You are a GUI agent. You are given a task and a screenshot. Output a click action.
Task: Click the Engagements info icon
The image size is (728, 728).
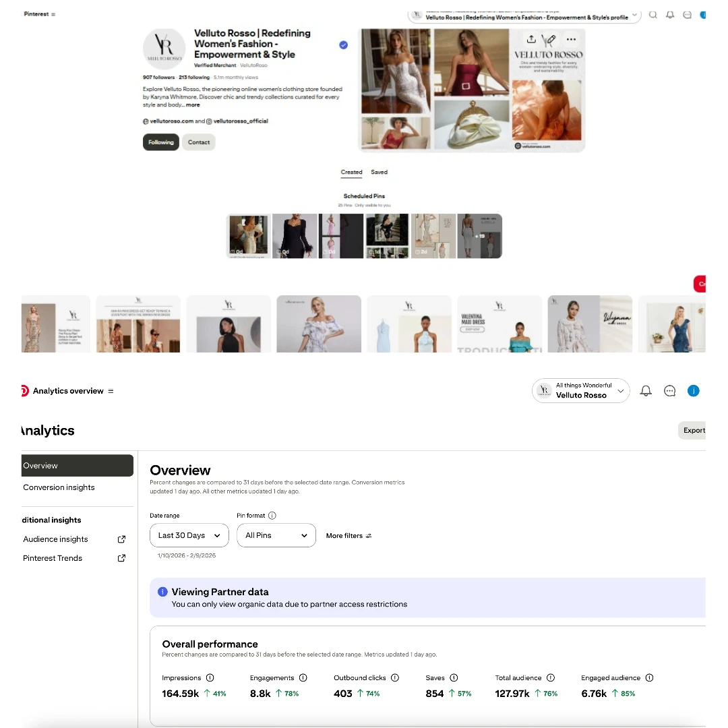click(x=303, y=678)
